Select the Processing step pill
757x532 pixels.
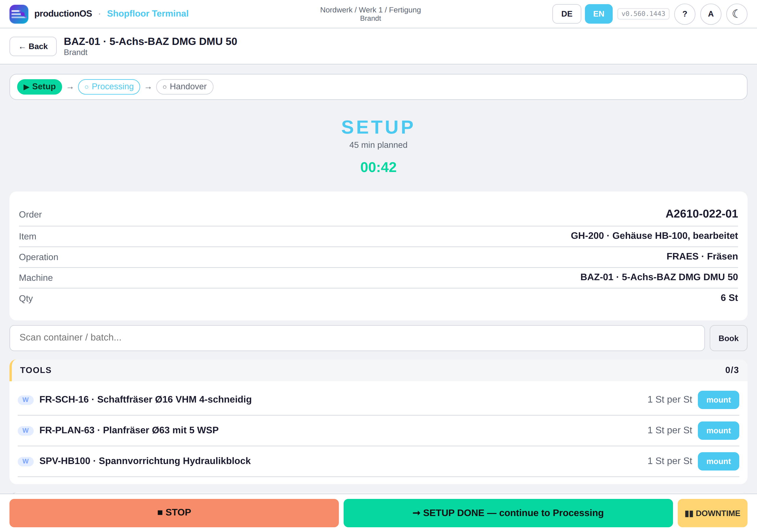coord(109,87)
